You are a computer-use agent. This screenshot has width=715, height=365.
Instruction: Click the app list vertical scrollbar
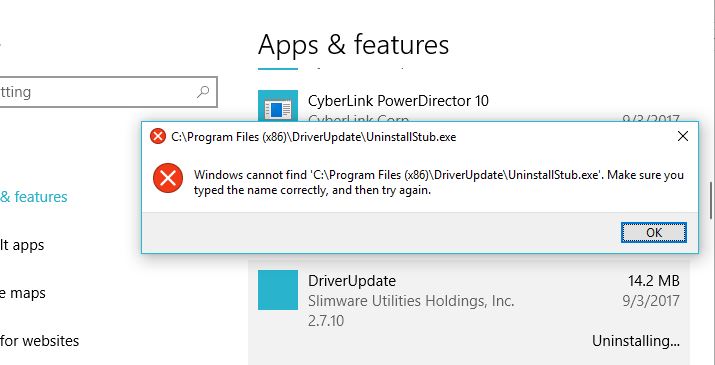[x=710, y=201]
